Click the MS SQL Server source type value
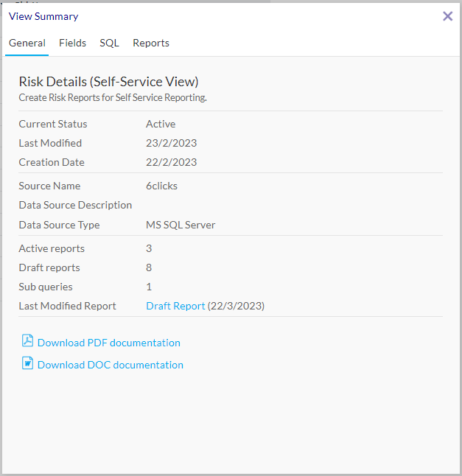 181,225
